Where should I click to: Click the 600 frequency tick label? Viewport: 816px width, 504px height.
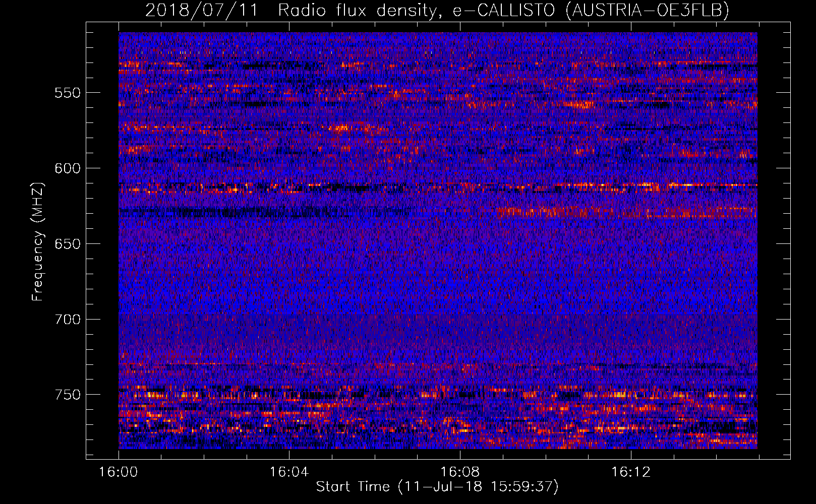click(x=68, y=168)
